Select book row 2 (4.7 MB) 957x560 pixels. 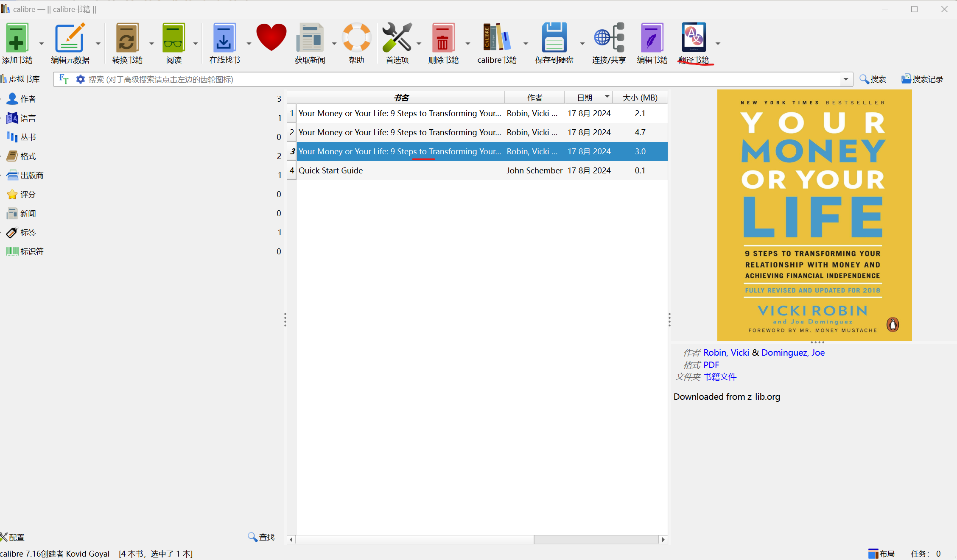[482, 132]
